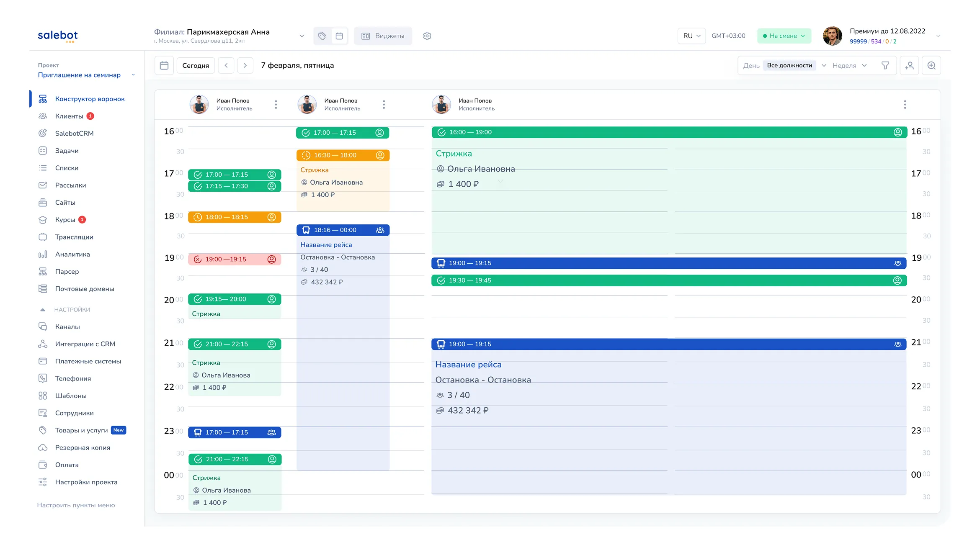Click the add person icon
This screenshot has height=550, width=980.
click(x=909, y=65)
